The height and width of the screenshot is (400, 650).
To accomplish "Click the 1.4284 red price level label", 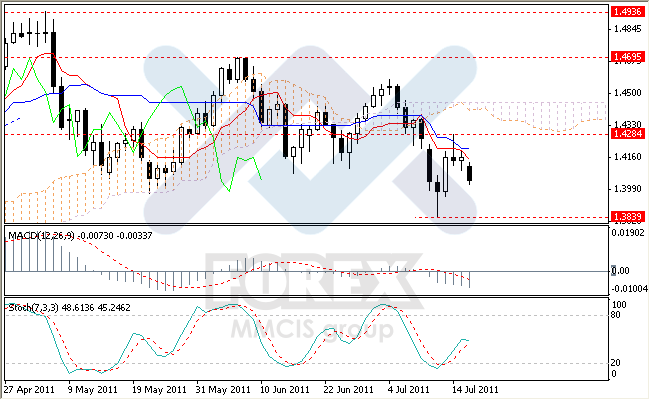I will click(x=628, y=133).
